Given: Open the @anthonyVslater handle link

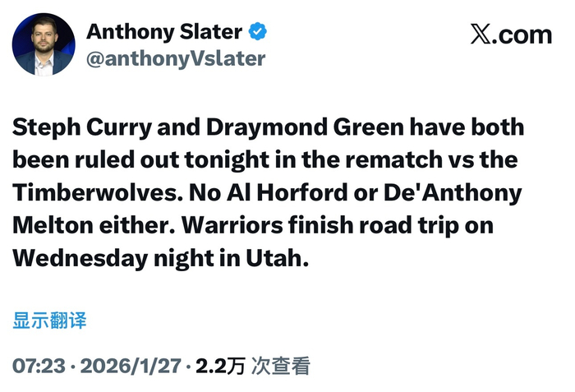Looking at the screenshot, I should [176, 58].
